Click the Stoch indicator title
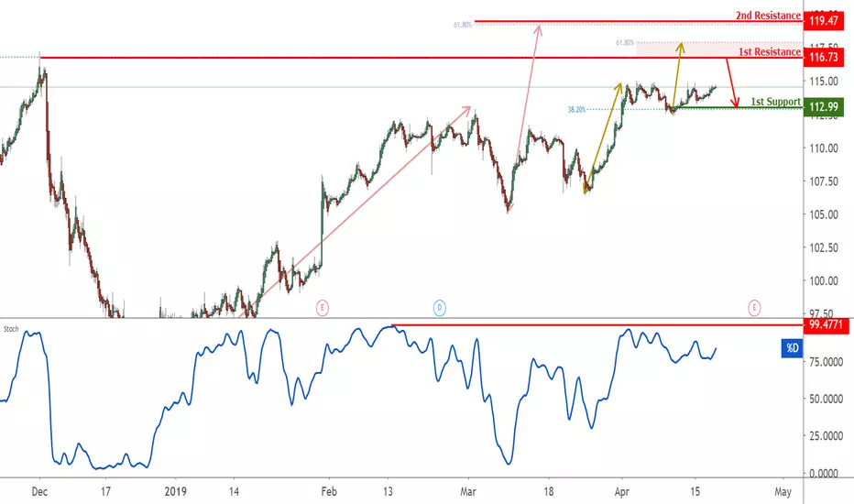This screenshot has width=854, height=504. pos(11,329)
